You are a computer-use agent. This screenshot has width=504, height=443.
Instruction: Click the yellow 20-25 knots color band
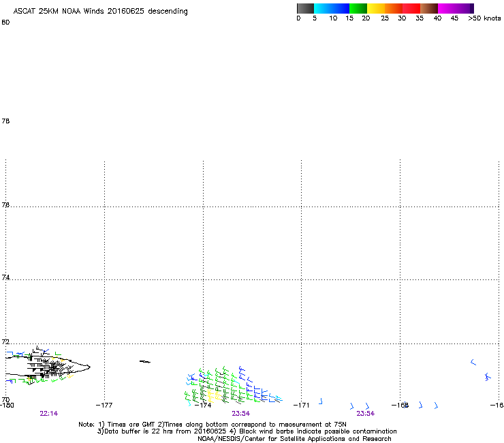pyautogui.click(x=376, y=8)
